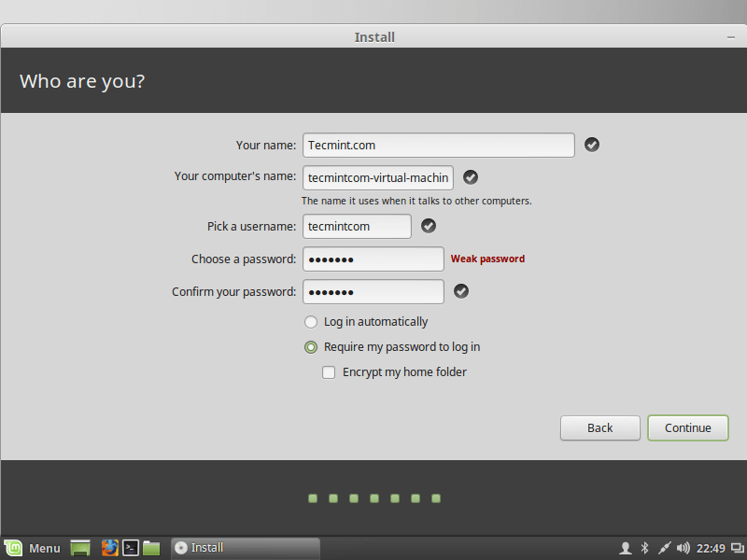This screenshot has width=747, height=560.
Task: Click the Weak password warning text
Action: click(x=487, y=259)
